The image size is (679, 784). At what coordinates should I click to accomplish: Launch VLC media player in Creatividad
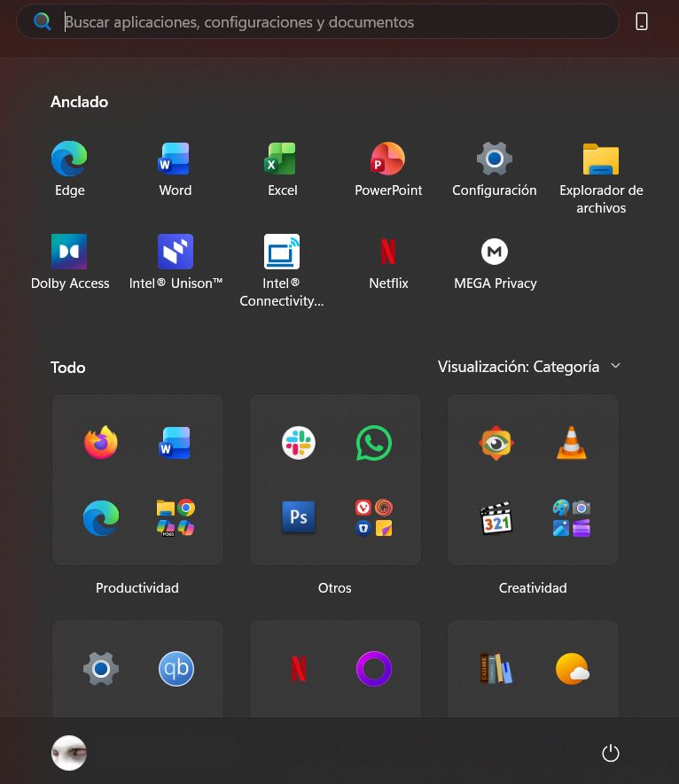click(572, 443)
